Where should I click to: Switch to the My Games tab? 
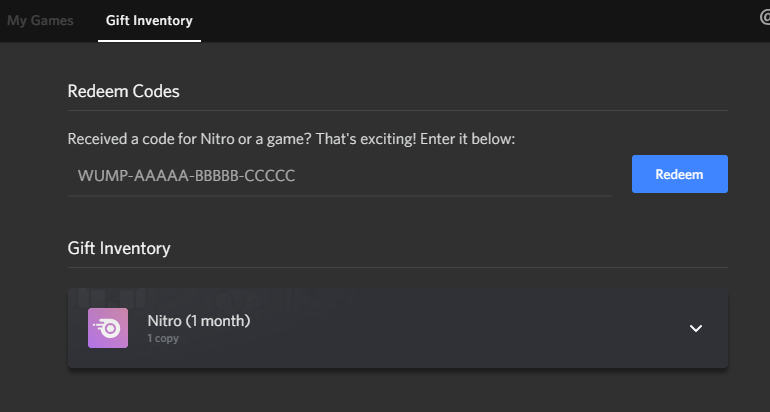[40, 21]
